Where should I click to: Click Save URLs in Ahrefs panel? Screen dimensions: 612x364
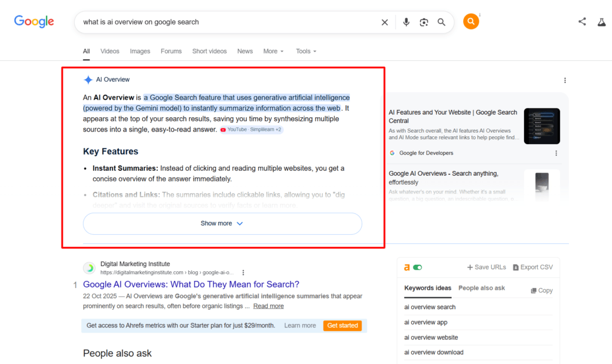pos(486,267)
